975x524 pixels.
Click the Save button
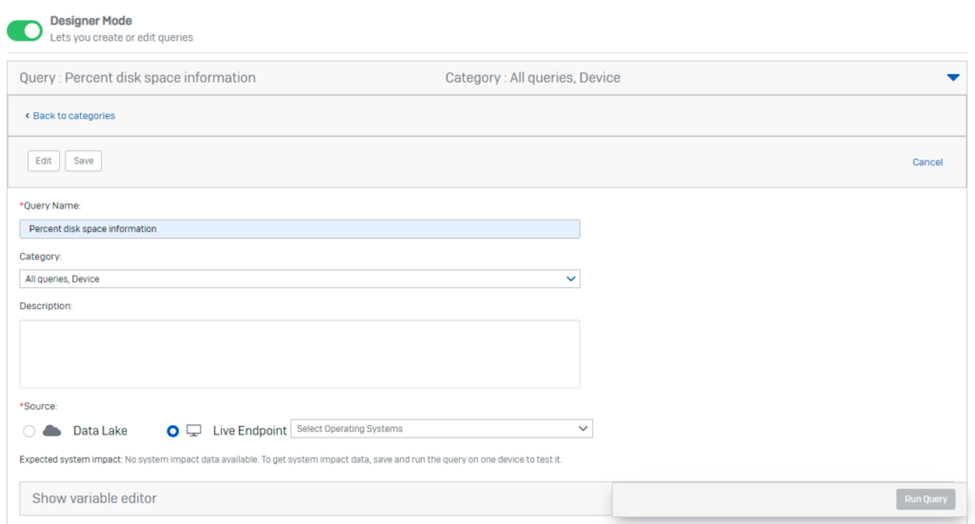click(x=83, y=161)
